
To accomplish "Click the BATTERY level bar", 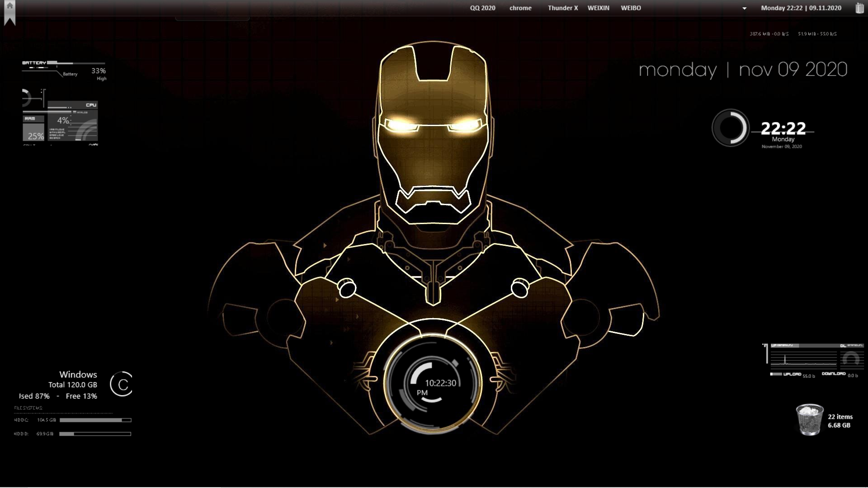I will tap(75, 63).
